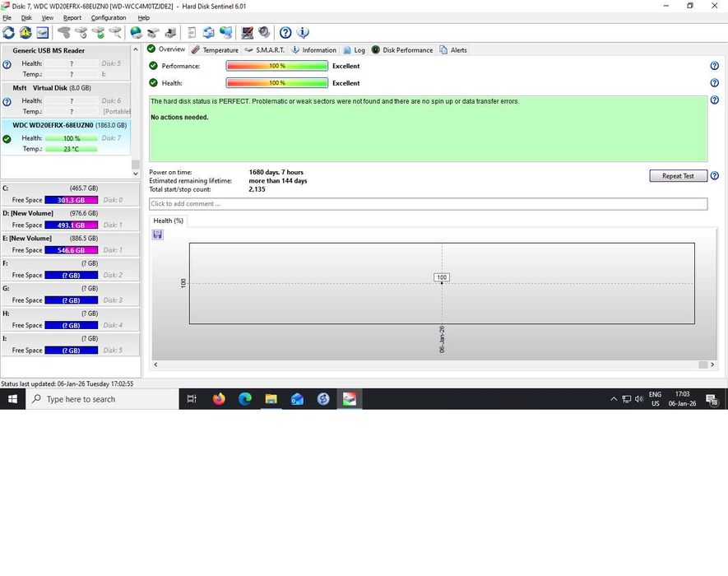Click the globe with monitor toolbar icon

click(225, 33)
